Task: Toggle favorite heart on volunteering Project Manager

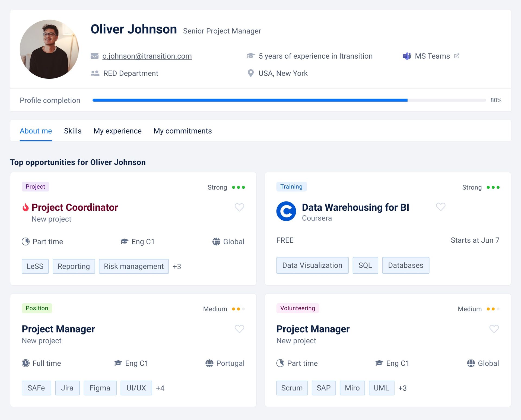Action: [x=494, y=330]
